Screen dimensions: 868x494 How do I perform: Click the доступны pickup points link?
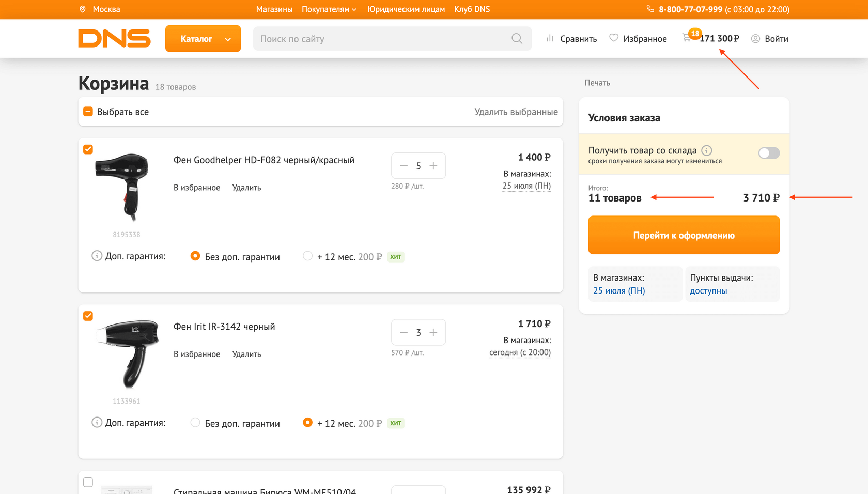(708, 291)
